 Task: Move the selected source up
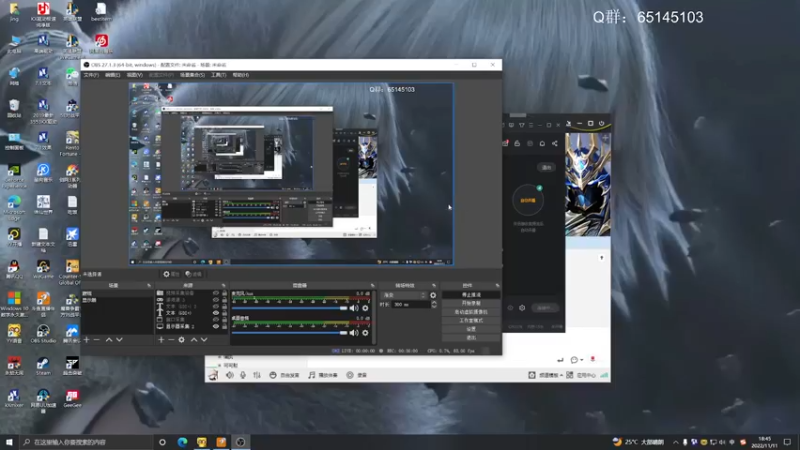(194, 340)
